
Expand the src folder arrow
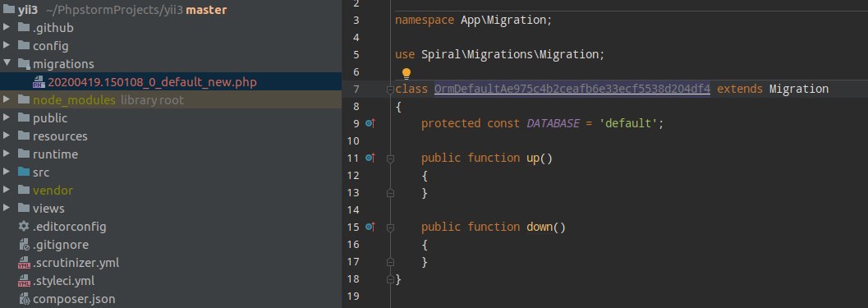7,172
